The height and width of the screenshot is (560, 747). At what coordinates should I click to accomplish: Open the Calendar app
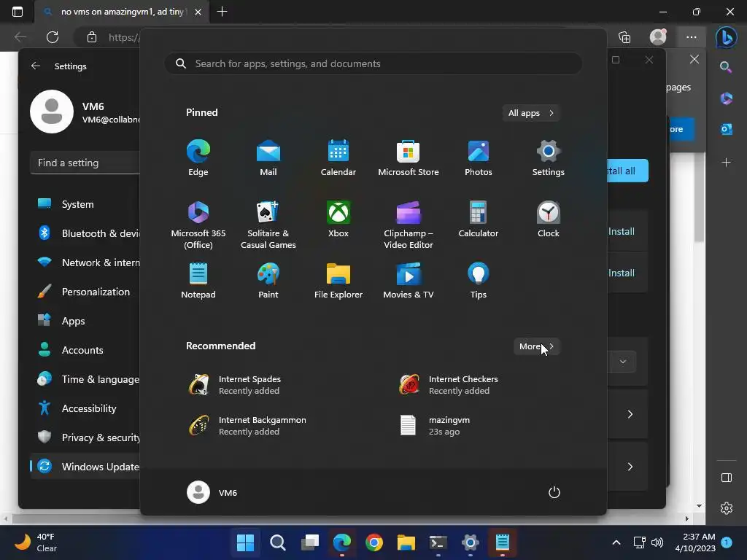[338, 158]
